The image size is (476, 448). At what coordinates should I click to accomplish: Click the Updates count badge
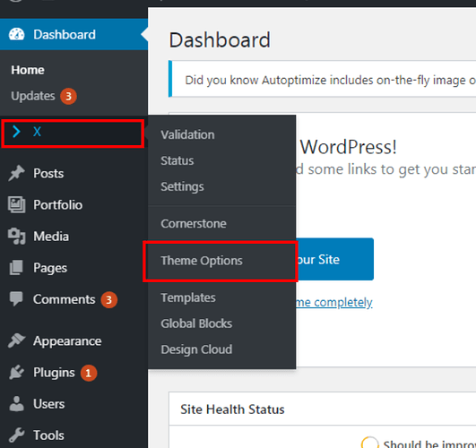coord(68,96)
